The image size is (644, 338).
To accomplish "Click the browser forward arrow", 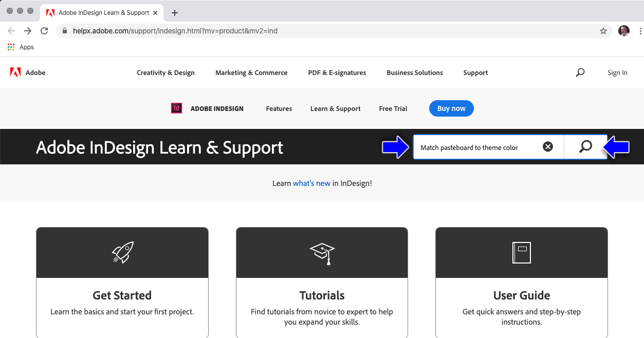I will (x=28, y=31).
